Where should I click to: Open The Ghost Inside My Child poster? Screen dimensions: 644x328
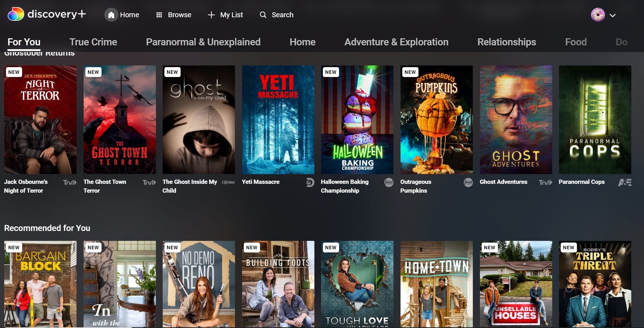click(199, 120)
